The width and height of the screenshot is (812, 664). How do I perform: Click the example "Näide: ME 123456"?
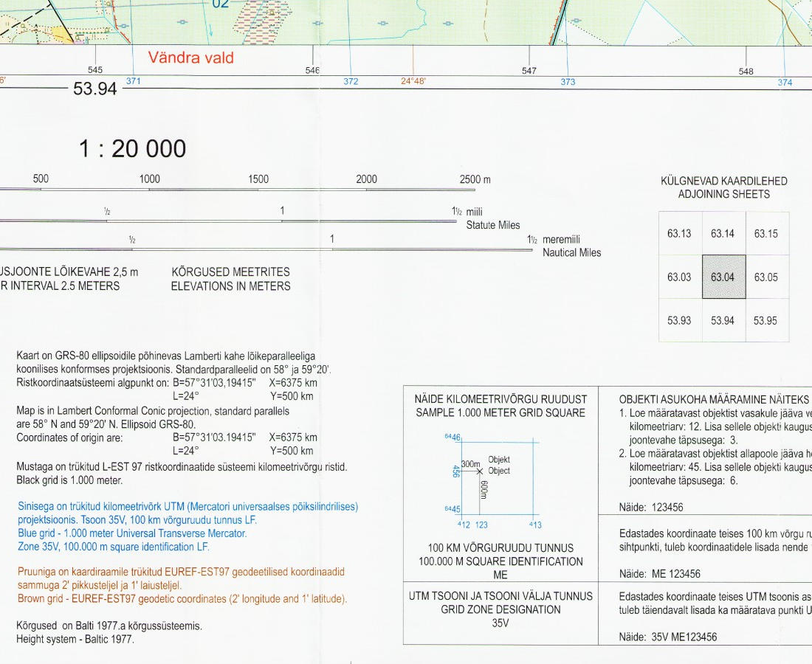pyautogui.click(x=659, y=574)
